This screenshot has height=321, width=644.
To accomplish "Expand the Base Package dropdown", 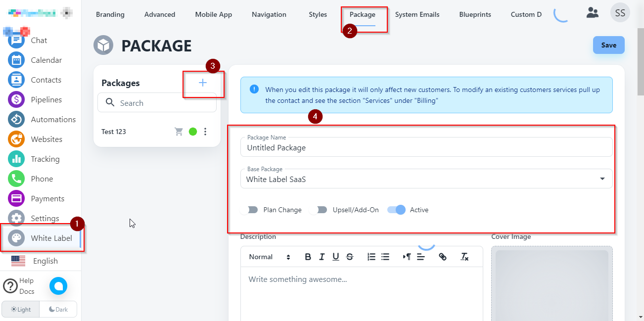I will (x=602, y=179).
